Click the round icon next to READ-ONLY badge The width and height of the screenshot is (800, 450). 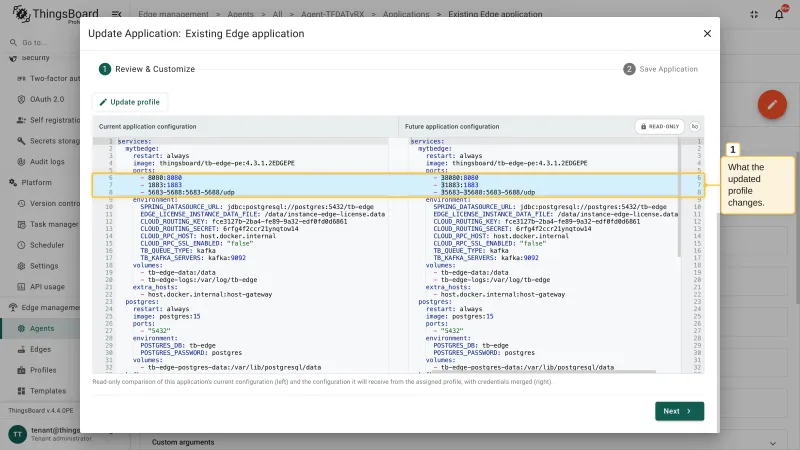pos(694,127)
